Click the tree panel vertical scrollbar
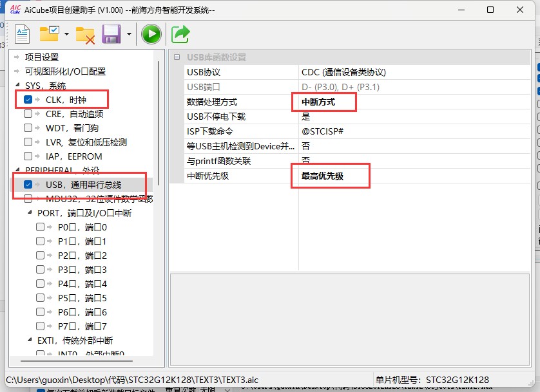Viewport: 540px width, 392px height. tap(159, 123)
